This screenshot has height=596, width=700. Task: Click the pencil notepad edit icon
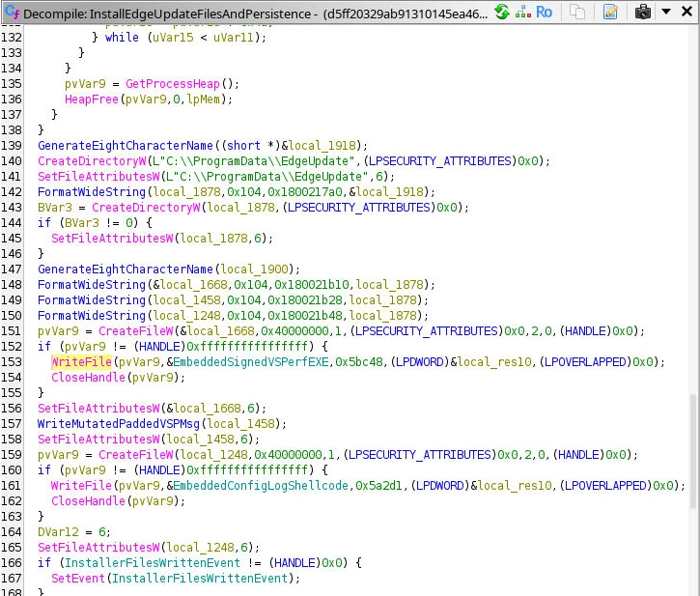point(610,12)
